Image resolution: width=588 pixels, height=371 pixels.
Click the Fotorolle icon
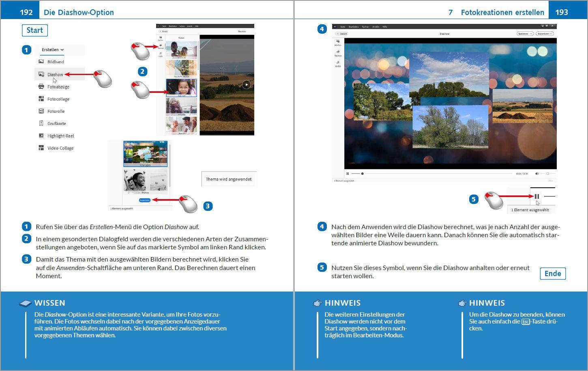[41, 111]
